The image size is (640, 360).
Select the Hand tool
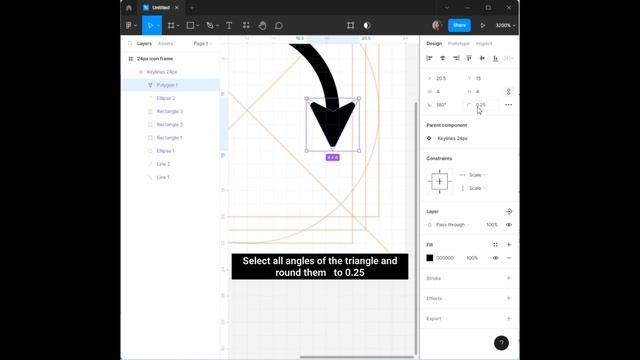coord(262,25)
